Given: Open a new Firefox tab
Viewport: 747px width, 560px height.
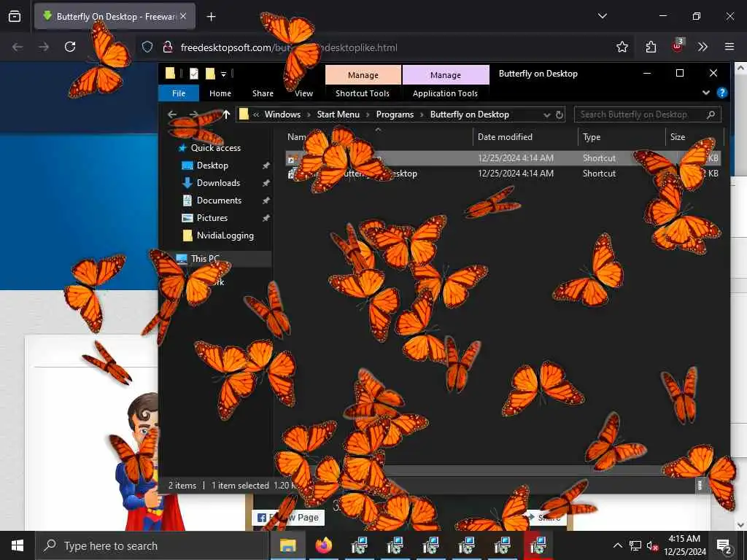Looking at the screenshot, I should 211,17.
